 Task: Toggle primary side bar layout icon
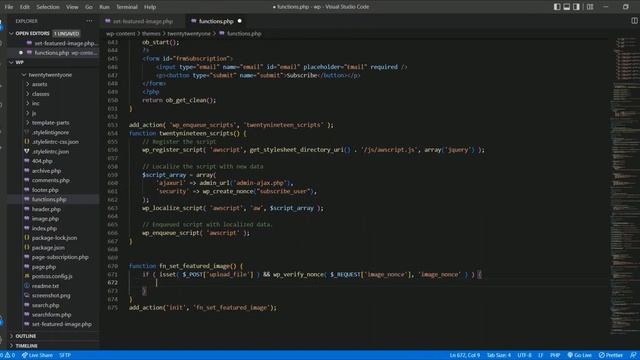click(557, 7)
